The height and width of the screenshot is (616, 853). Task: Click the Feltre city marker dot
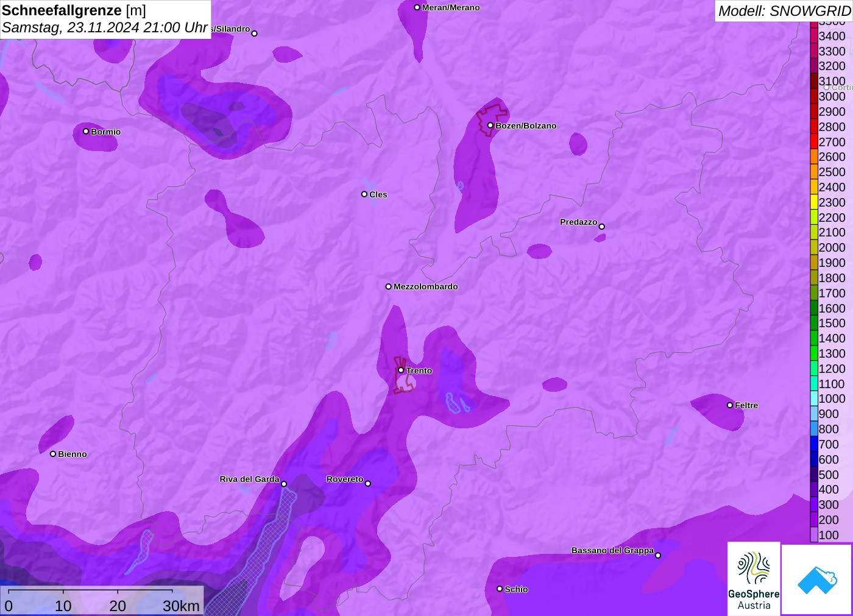coord(730,405)
